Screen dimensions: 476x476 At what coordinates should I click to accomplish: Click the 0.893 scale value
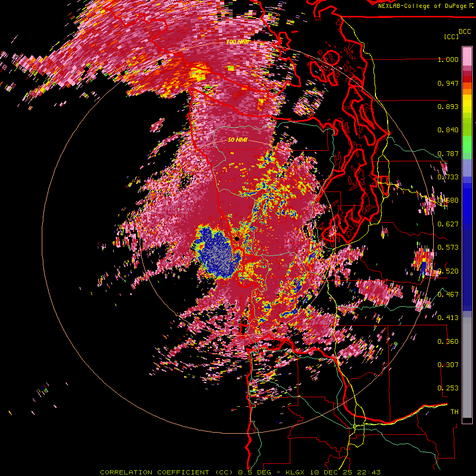pos(448,106)
